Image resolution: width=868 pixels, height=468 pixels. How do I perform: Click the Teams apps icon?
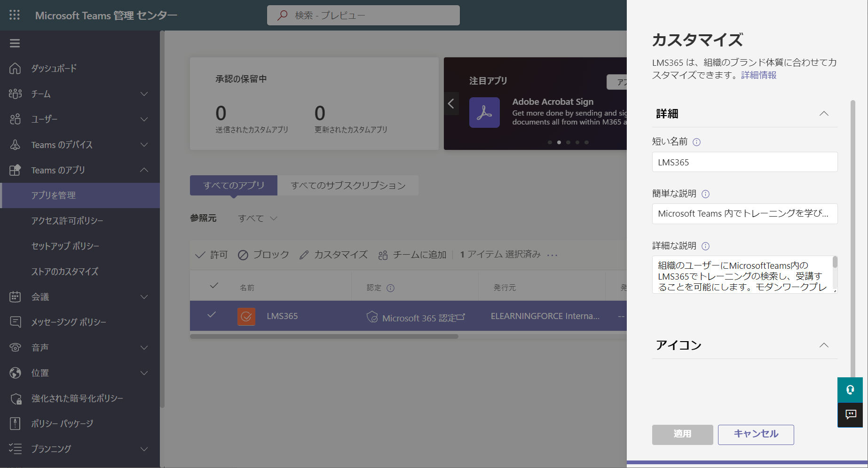[x=15, y=170]
